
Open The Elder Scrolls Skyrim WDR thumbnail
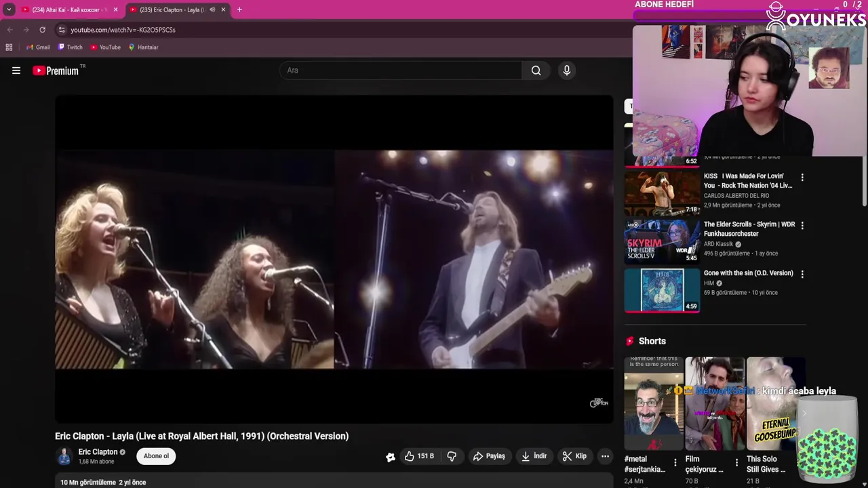[x=662, y=241]
